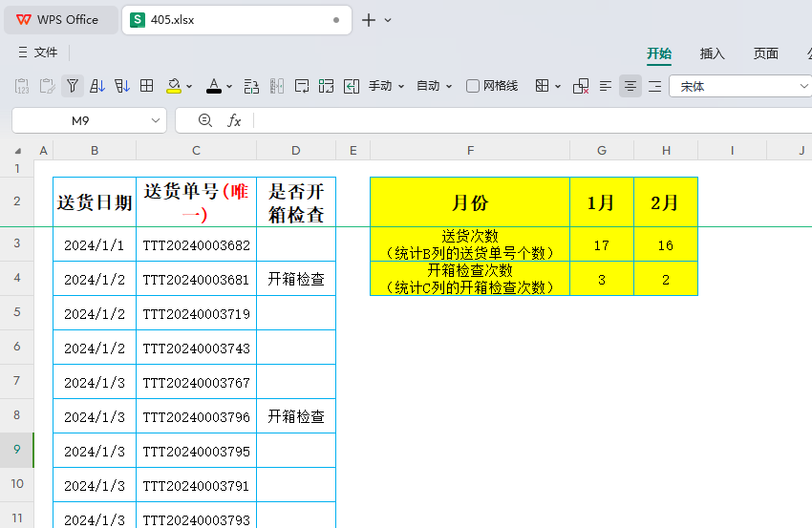Select cell TTT20240003719

(196, 313)
